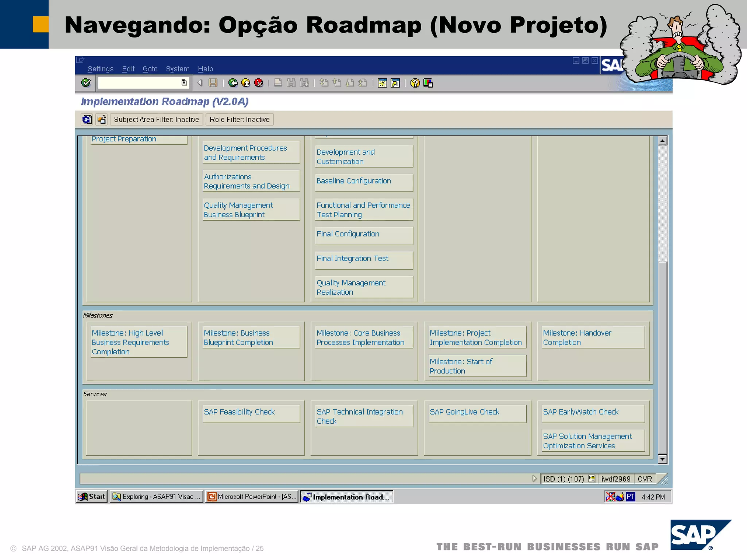Click the Previous Page icon
The width and height of the screenshot is (747, 560).
point(337,83)
